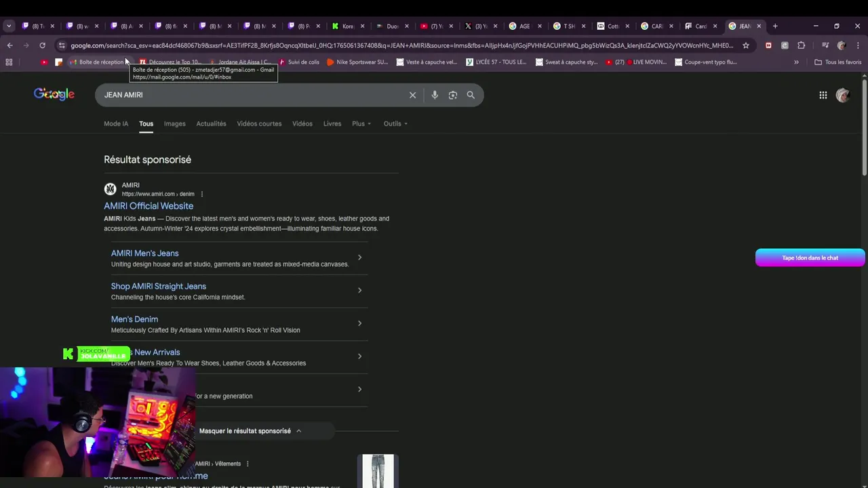Expand the Outils dropdown
Viewport: 868px width, 488px height.
(x=396, y=123)
